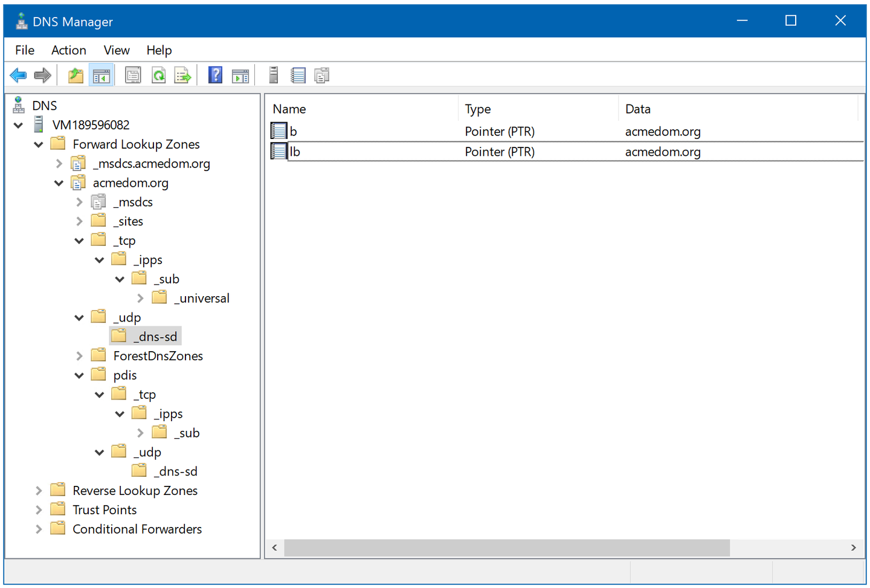Click the horizontal scrollbar right arrow
This screenshot has height=588, width=870.
(x=853, y=548)
